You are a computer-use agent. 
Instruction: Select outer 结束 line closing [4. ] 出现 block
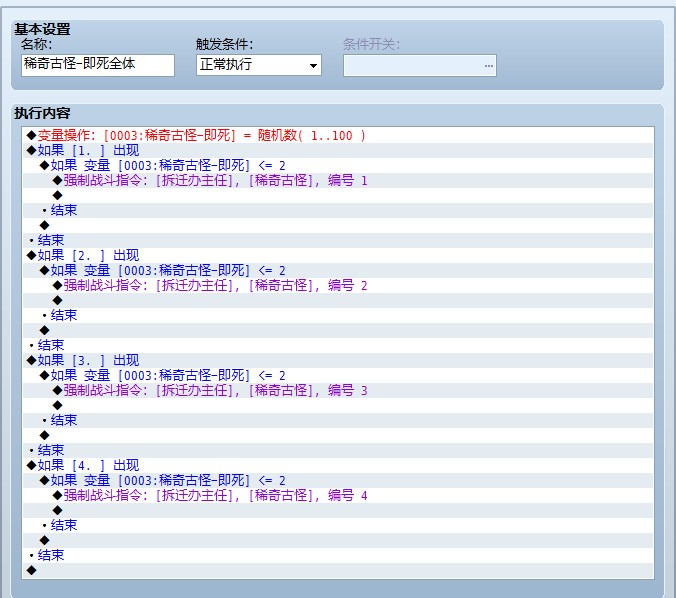[x=338, y=555]
